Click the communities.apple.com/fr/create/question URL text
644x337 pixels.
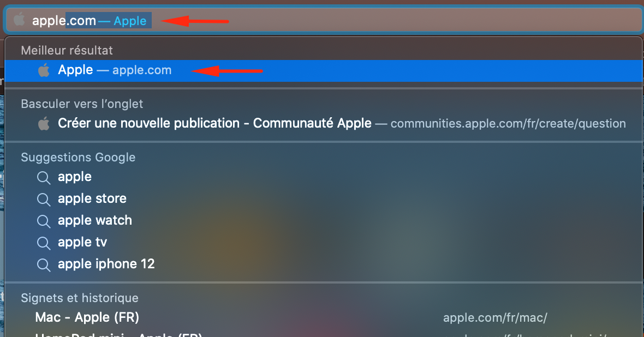pos(508,124)
